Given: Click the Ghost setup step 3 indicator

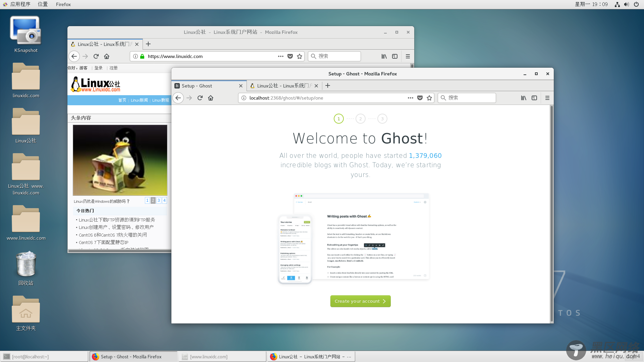Looking at the screenshot, I should click(382, 118).
